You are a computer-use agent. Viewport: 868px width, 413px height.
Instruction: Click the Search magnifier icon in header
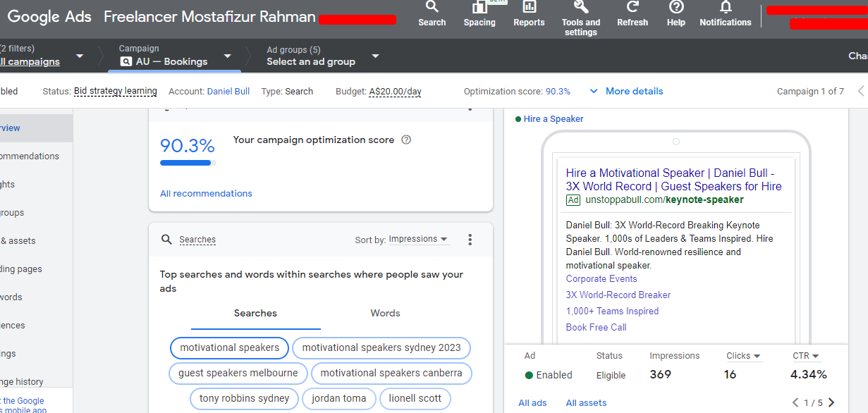(x=432, y=8)
